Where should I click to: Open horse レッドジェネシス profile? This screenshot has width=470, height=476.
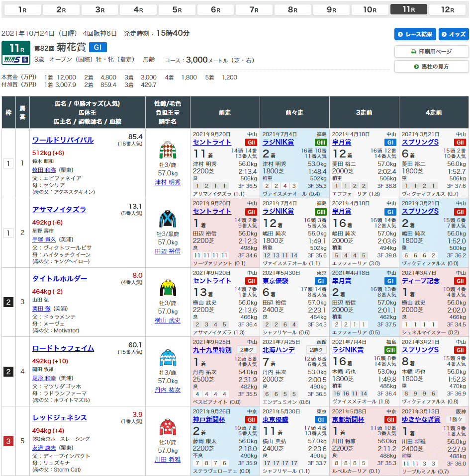[60, 418]
